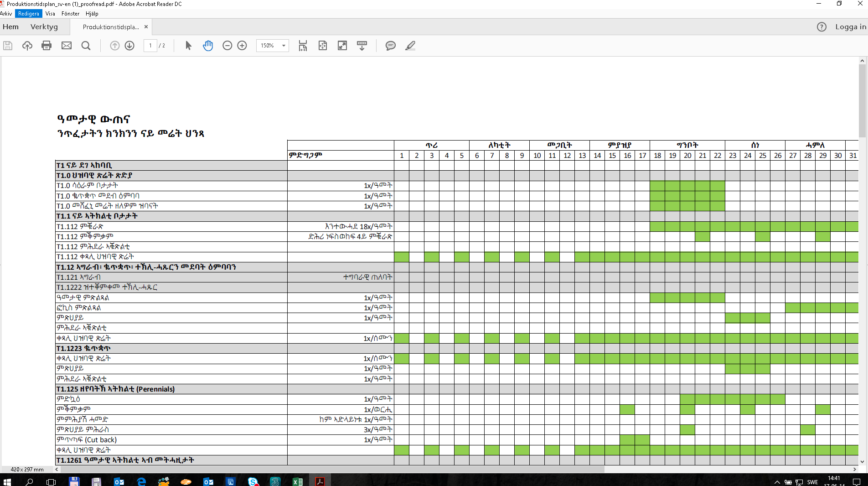Zoom out with the minus icon
The height and width of the screenshot is (486, 868).
[227, 46]
